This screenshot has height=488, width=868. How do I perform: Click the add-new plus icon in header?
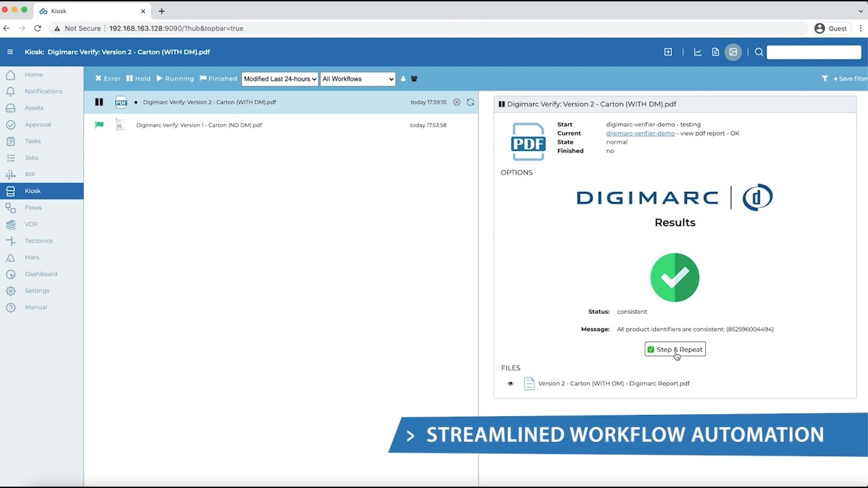point(668,52)
